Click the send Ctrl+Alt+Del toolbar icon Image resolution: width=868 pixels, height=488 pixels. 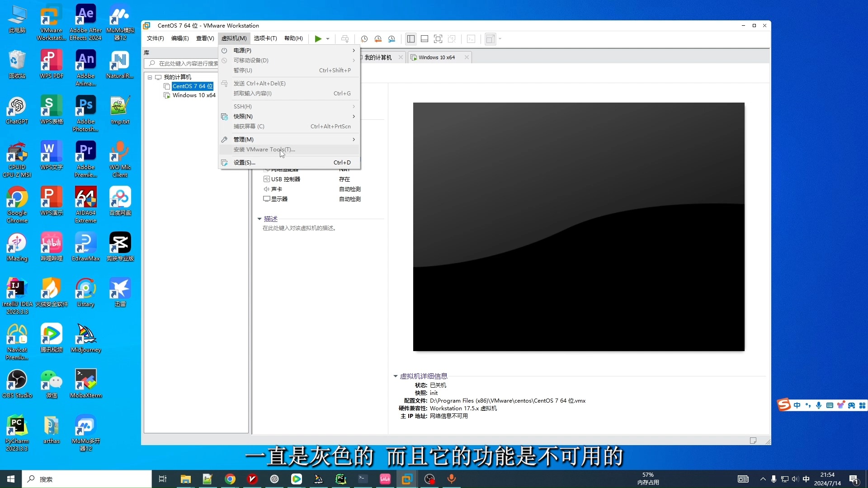[345, 39]
